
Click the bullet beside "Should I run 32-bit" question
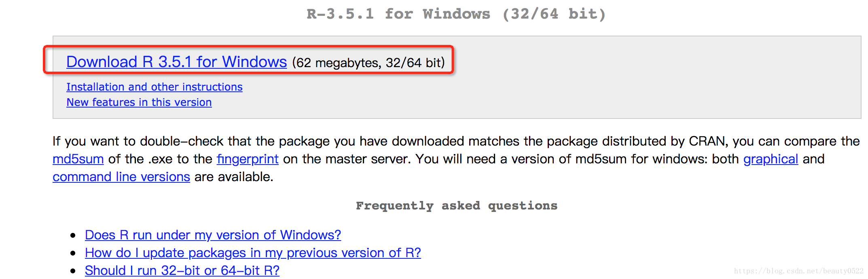pos(73,271)
